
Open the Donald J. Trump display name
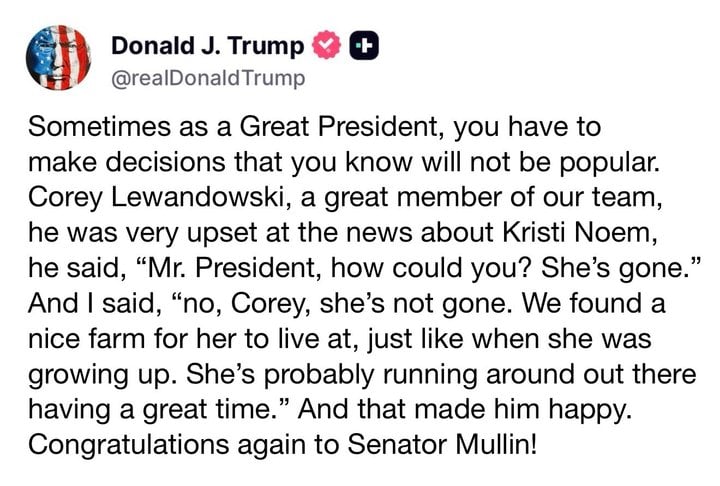(206, 46)
